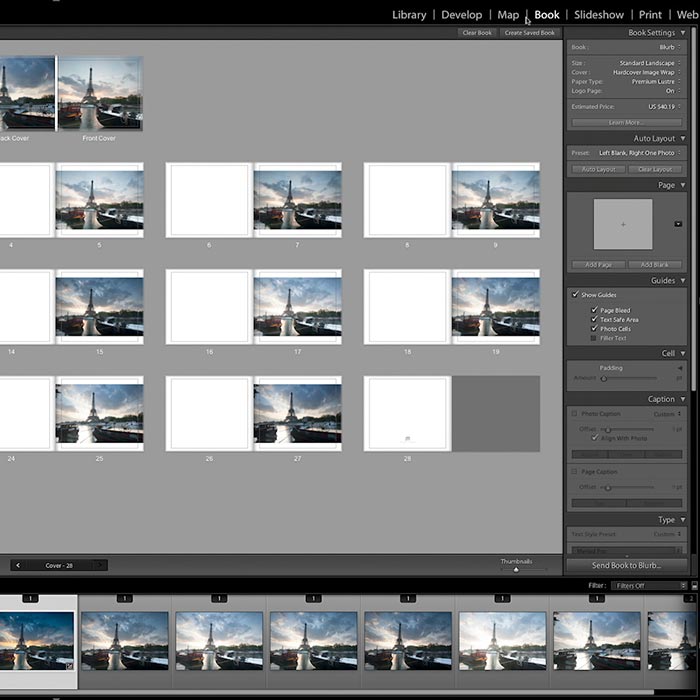Open Auto Layout Preset dropdown
Viewport: 700px width, 700px height.
click(x=640, y=153)
